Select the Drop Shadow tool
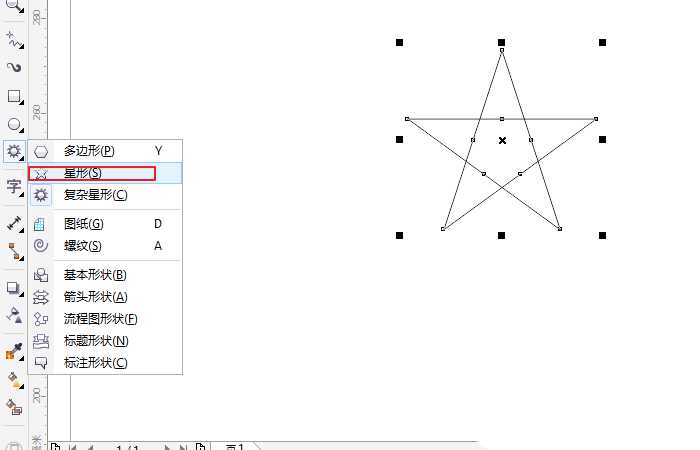Image resolution: width=700 pixels, height=450 pixels. tap(14, 288)
